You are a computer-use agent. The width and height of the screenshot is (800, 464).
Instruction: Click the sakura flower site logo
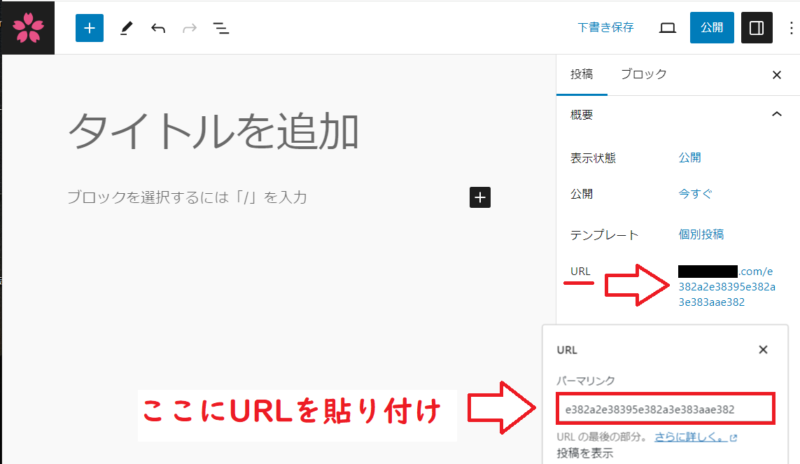click(28, 28)
